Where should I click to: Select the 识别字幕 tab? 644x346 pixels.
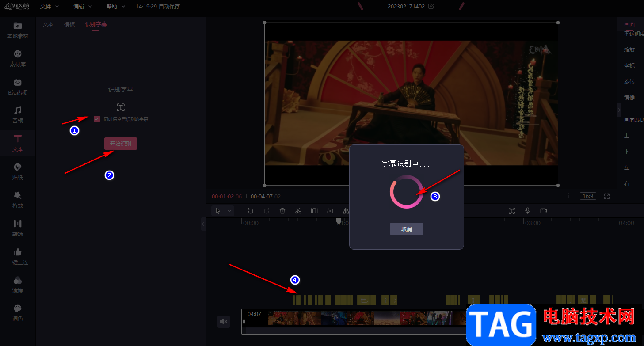[x=96, y=24]
